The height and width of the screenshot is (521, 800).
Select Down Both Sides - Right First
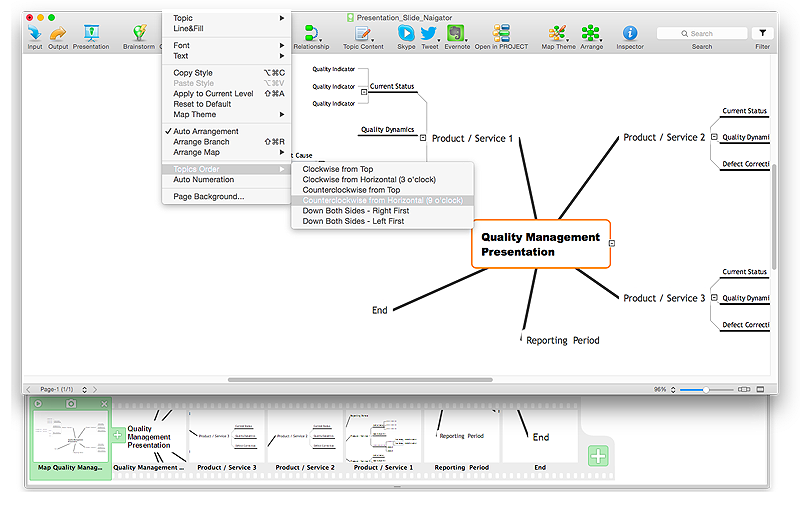[x=383, y=210]
